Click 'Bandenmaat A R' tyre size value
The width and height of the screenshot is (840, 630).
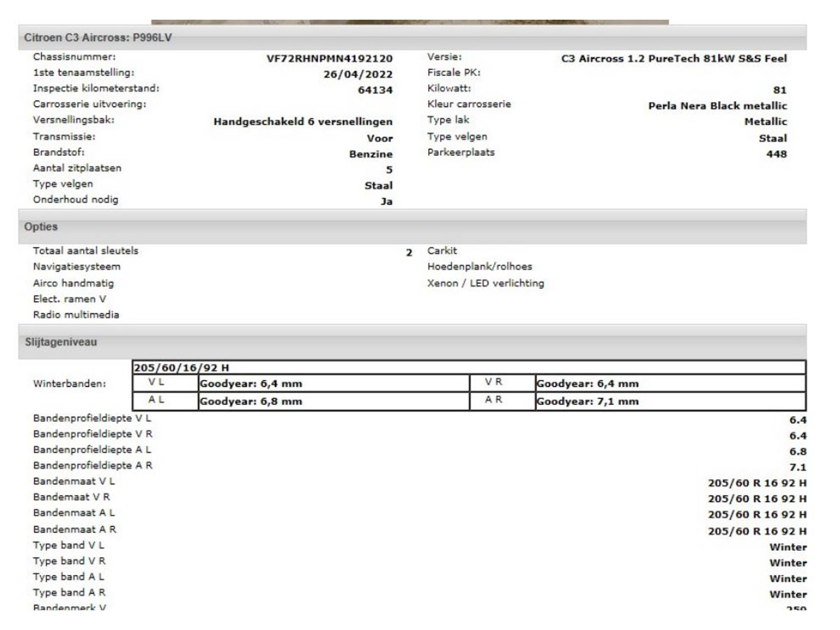point(757,531)
